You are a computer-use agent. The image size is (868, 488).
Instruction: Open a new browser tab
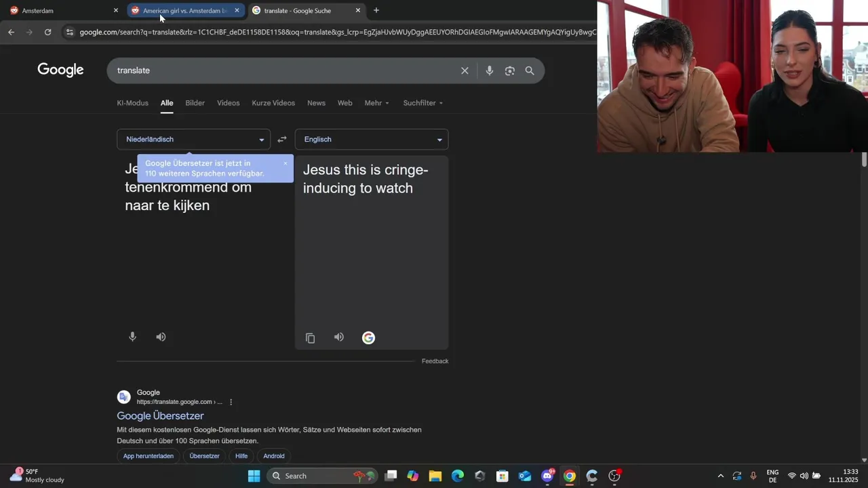tap(376, 10)
